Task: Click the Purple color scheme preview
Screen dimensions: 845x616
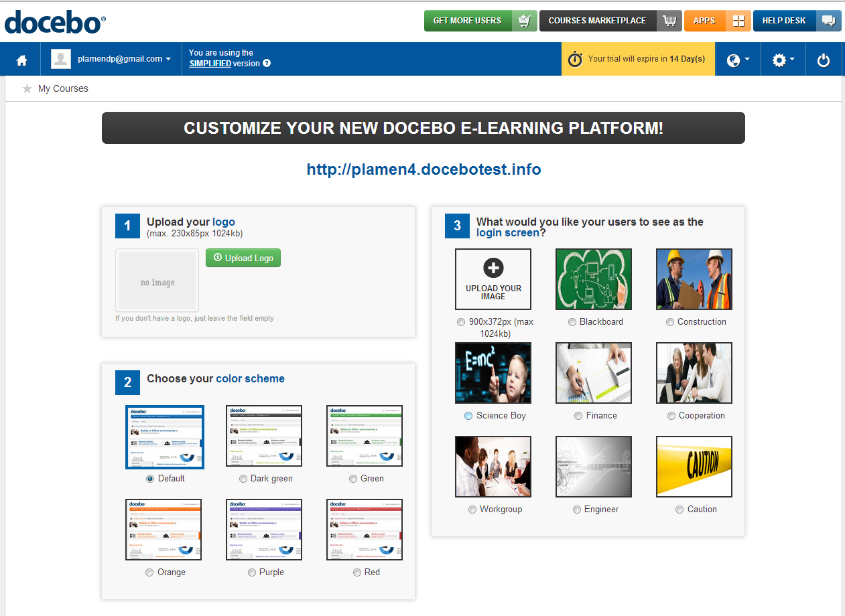Action: tap(264, 530)
